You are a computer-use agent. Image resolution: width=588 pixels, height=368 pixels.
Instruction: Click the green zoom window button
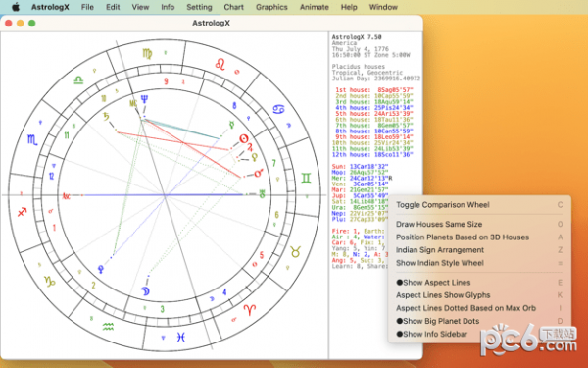pyautogui.click(x=32, y=24)
